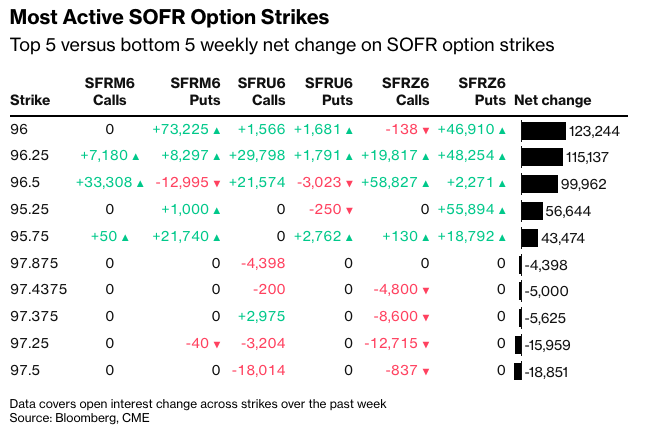Click the red down arrow beside -3,023
Screen dimensions: 657x430
click(x=349, y=184)
